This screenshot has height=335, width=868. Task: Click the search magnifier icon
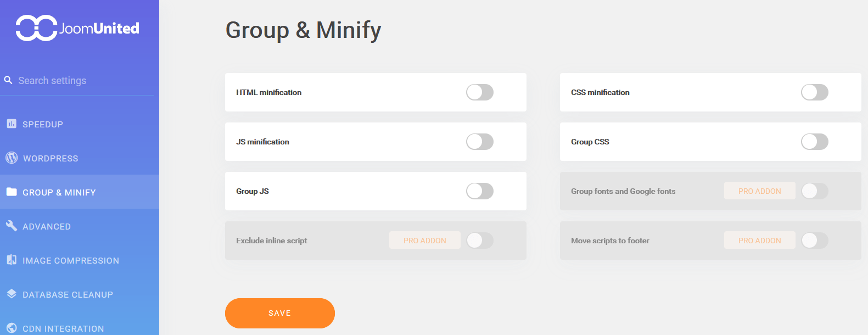pyautogui.click(x=8, y=80)
